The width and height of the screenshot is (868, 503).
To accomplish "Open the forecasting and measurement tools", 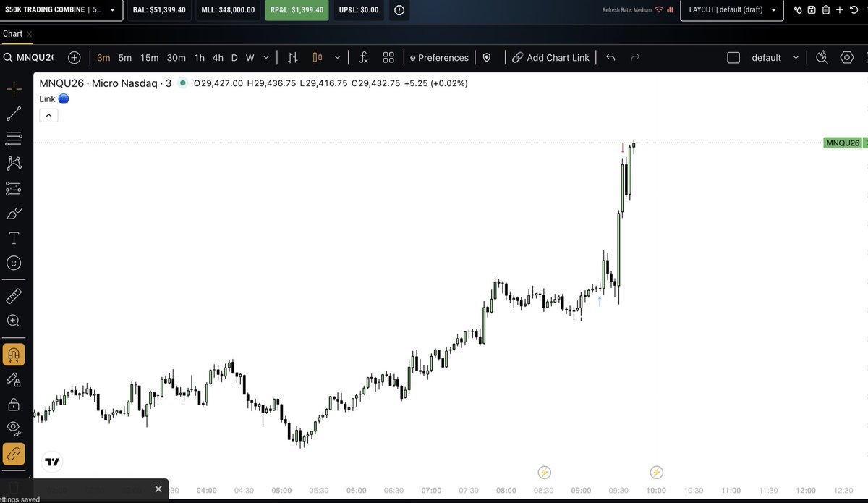I will coord(14,188).
